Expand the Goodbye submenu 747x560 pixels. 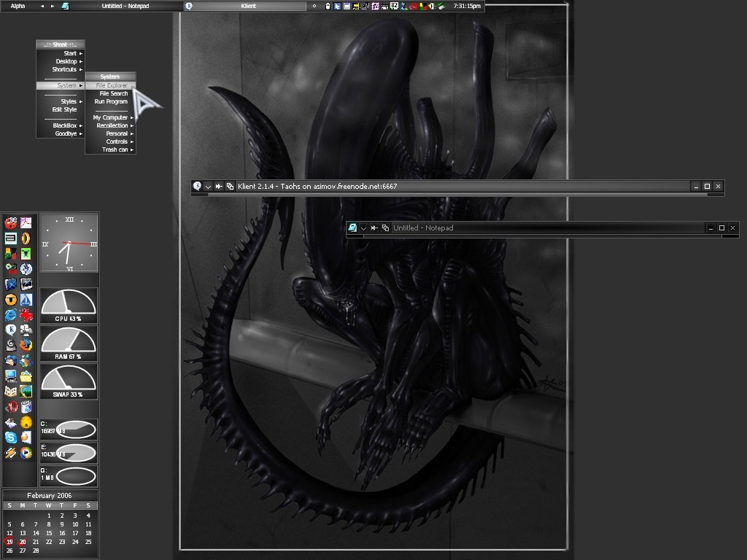pos(61,134)
